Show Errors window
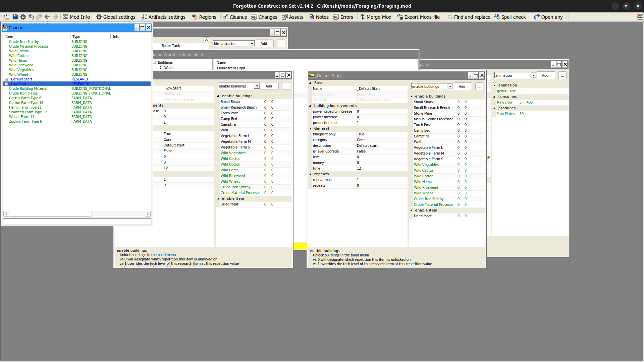 tap(343, 17)
